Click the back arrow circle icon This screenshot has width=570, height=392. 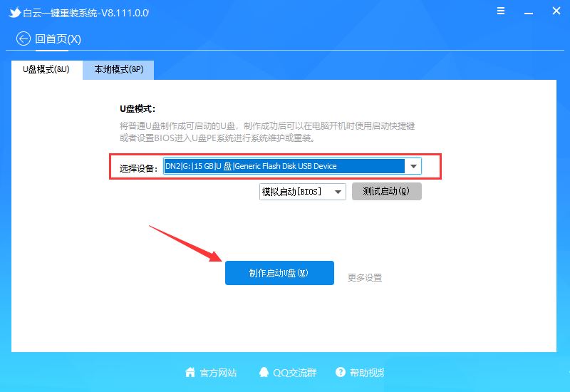point(24,38)
